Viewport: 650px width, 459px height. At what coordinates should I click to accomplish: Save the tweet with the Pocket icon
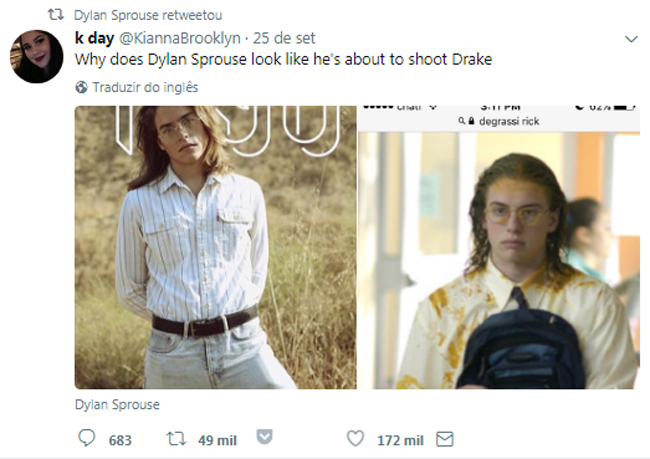tap(265, 438)
